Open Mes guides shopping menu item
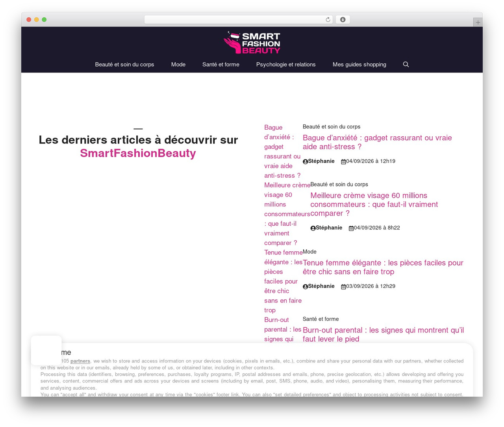Image resolution: width=504 pixels, height=427 pixels. [x=359, y=65]
